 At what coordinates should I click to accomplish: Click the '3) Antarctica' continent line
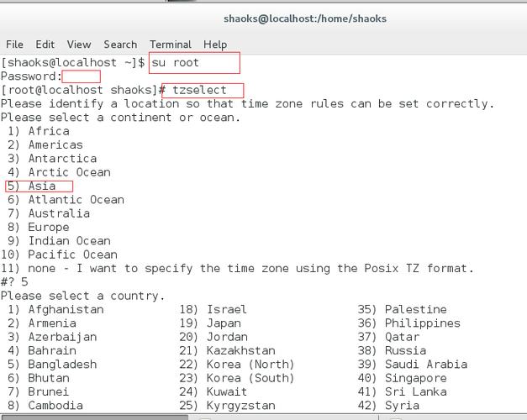[x=52, y=159]
